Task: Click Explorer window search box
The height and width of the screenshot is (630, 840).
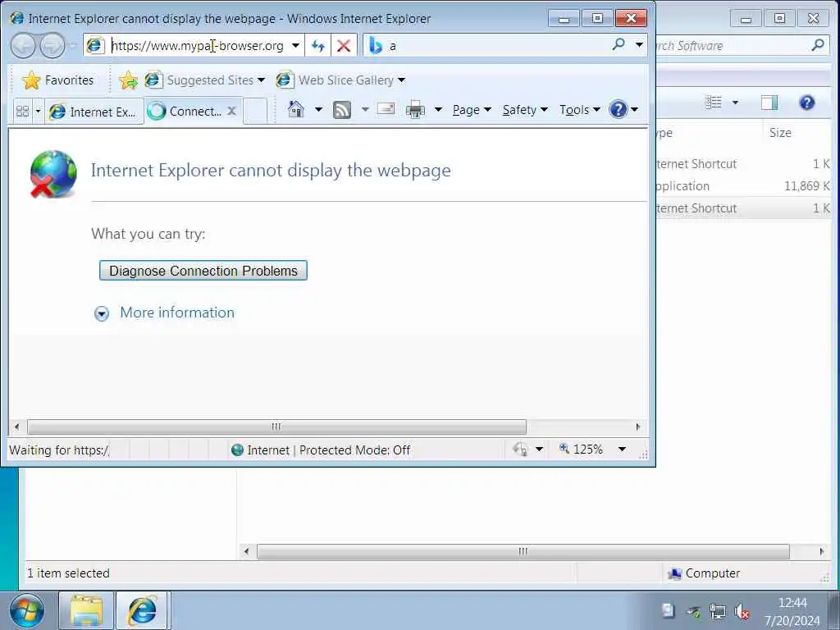Action: click(741, 46)
